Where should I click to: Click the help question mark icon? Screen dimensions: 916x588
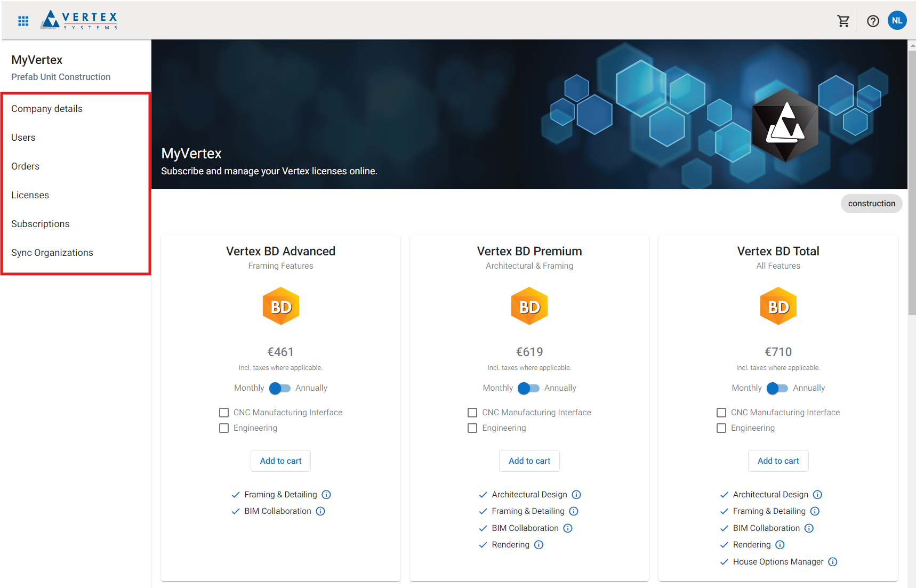click(873, 21)
